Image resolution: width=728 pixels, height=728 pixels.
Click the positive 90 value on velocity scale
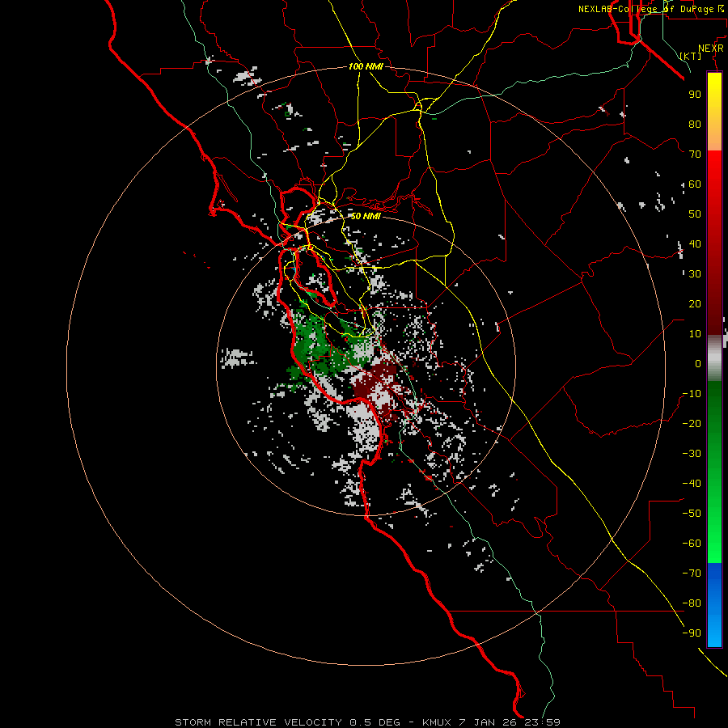click(x=695, y=95)
